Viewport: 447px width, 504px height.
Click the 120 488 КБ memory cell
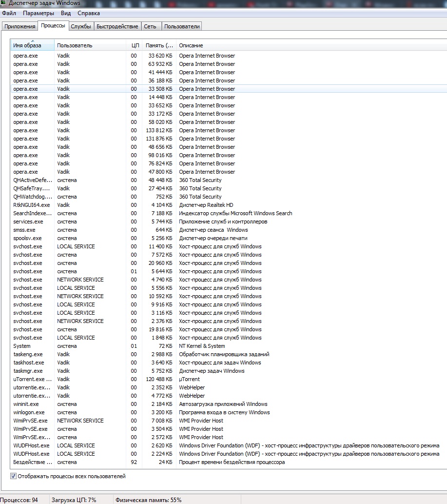pos(159,379)
